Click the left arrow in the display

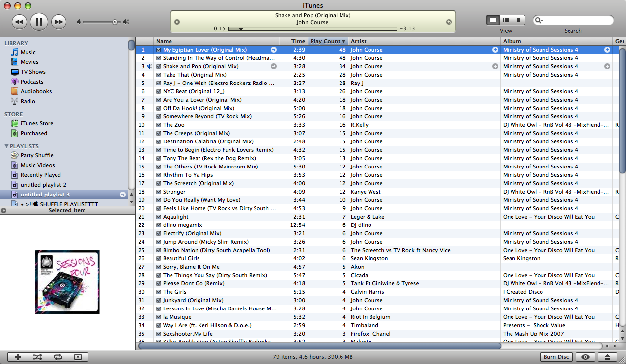click(177, 22)
